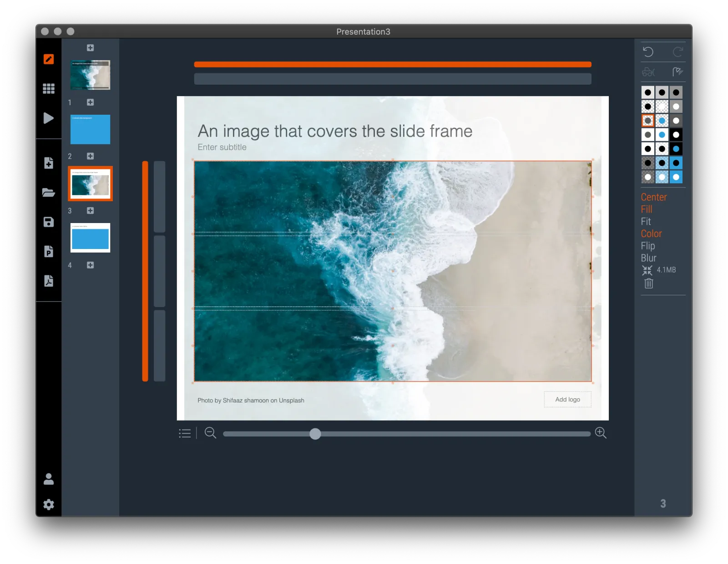
Task: Save the presentation with the disk icon
Action: [49, 222]
